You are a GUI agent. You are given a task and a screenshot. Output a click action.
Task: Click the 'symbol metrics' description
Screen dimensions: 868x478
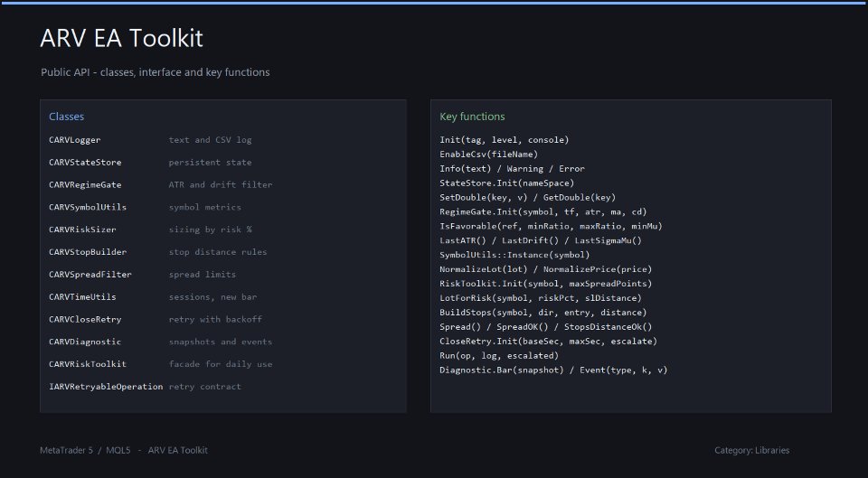point(205,207)
